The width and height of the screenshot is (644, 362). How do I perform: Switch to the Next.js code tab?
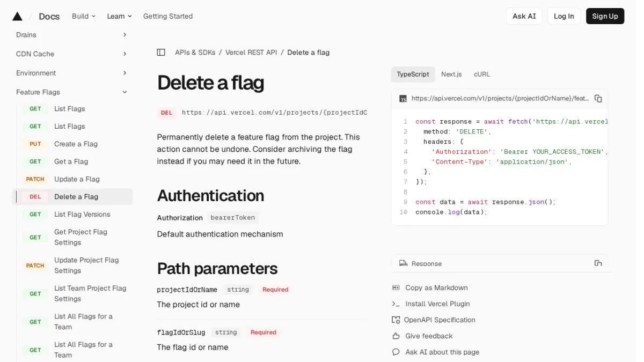[x=451, y=75]
